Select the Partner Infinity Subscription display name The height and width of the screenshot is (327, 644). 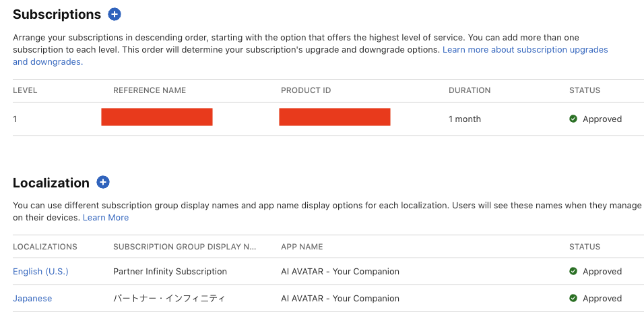click(x=170, y=271)
